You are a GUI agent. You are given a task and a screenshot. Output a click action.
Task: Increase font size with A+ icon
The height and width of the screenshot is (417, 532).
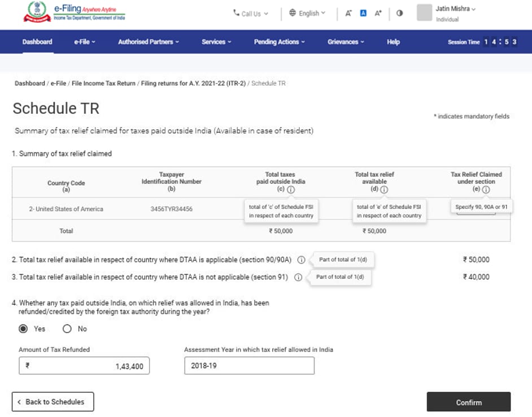coord(378,14)
